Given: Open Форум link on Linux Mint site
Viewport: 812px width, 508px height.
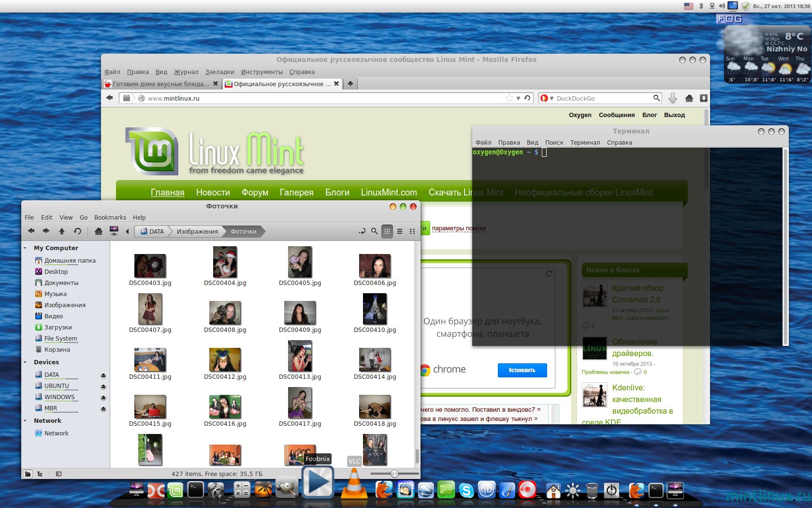Looking at the screenshot, I should [255, 193].
